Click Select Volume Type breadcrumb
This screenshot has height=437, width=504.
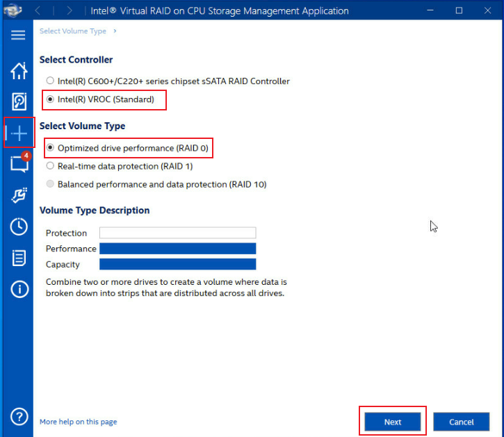click(73, 31)
